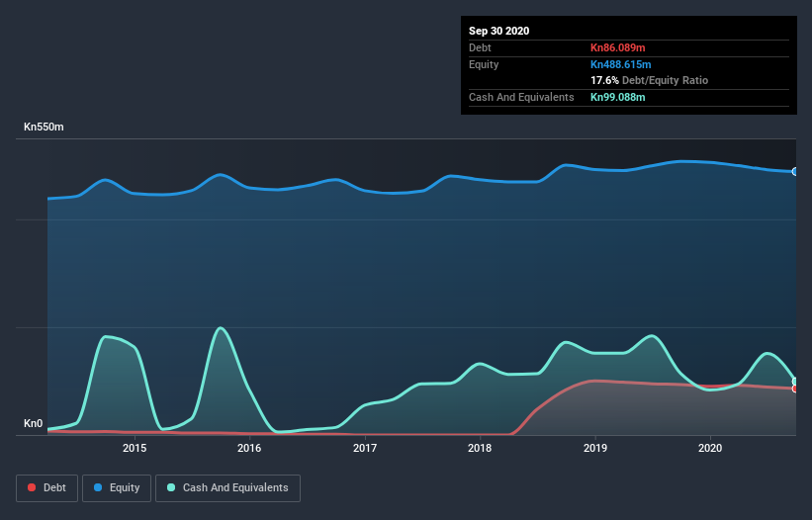Viewport: 812px width, 520px height.
Task: Select the 2020 x-axis label
Action: [x=710, y=448]
